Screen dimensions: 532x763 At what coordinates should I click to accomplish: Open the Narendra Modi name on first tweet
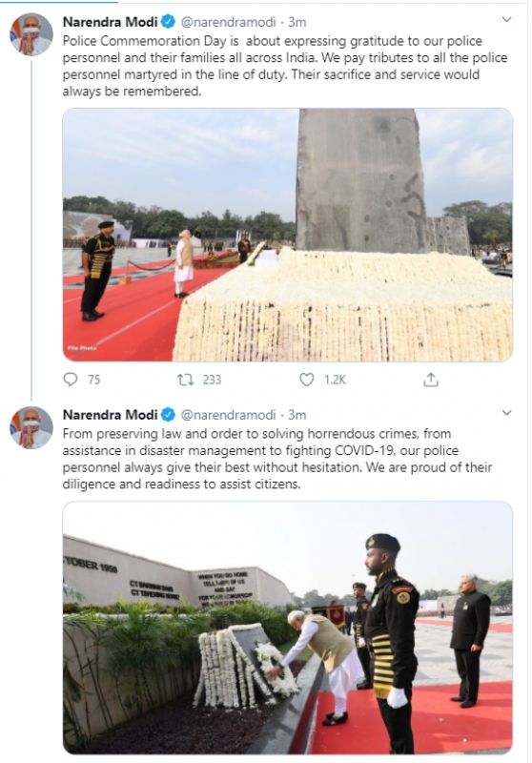click(x=111, y=22)
